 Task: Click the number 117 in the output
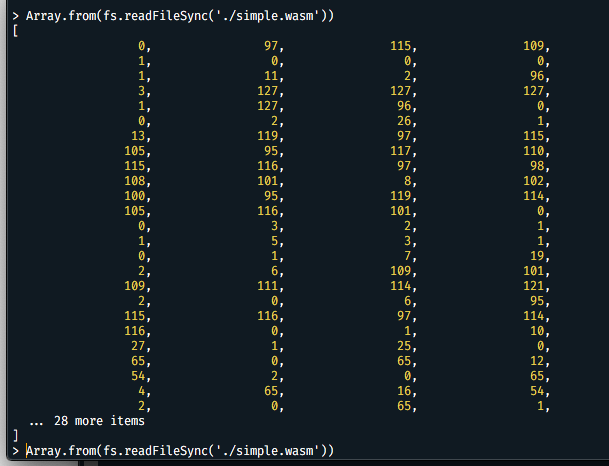tap(402, 150)
